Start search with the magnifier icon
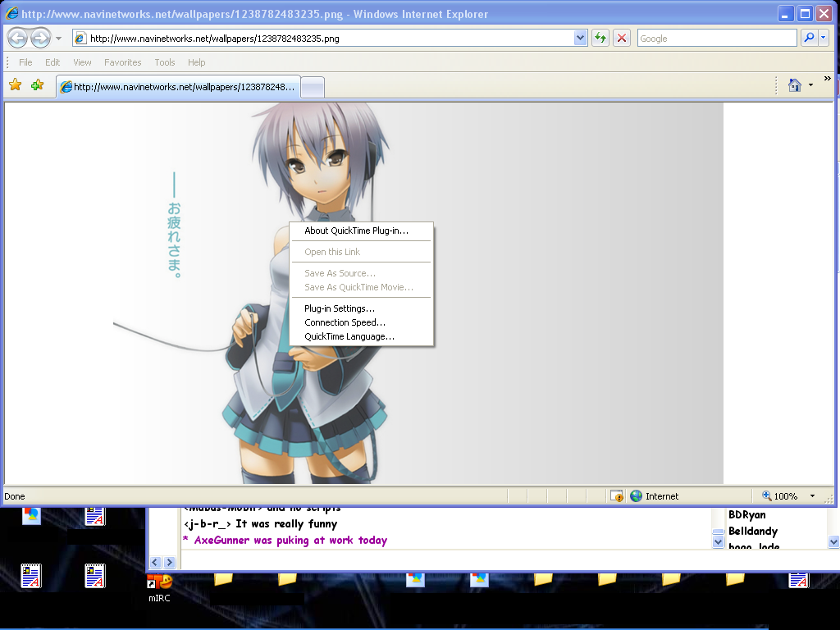The width and height of the screenshot is (840, 630). (x=809, y=38)
